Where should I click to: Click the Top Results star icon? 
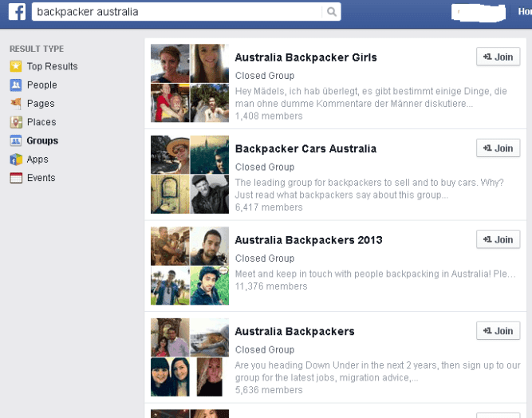click(16, 66)
